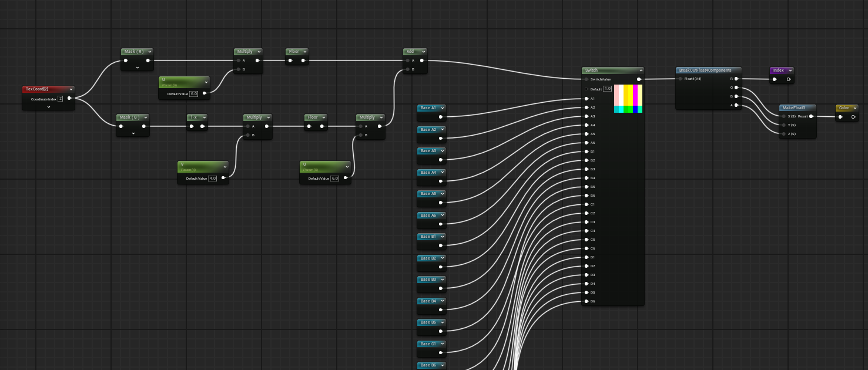Open the Index node header chevron

click(790, 70)
